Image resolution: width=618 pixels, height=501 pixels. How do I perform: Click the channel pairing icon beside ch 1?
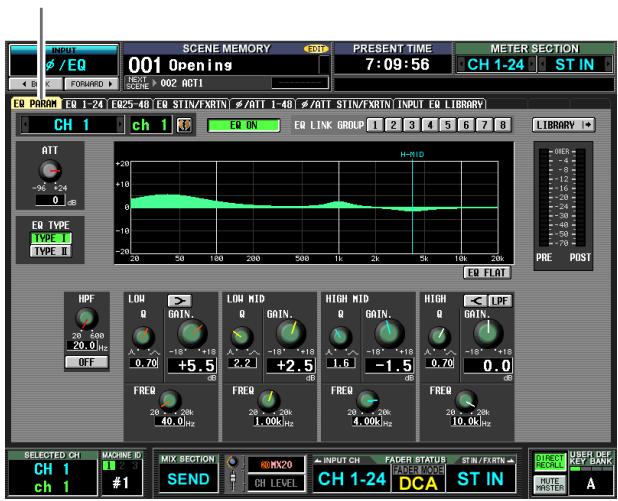(184, 125)
